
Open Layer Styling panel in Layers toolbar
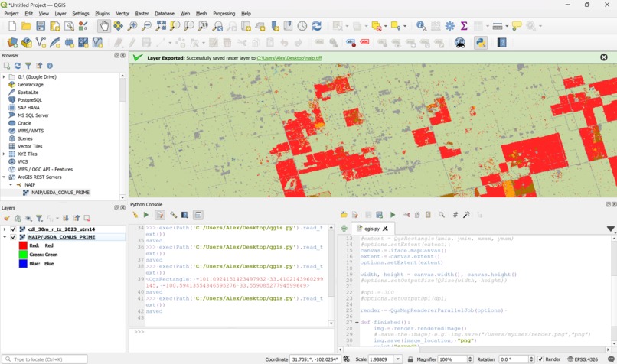point(7,218)
